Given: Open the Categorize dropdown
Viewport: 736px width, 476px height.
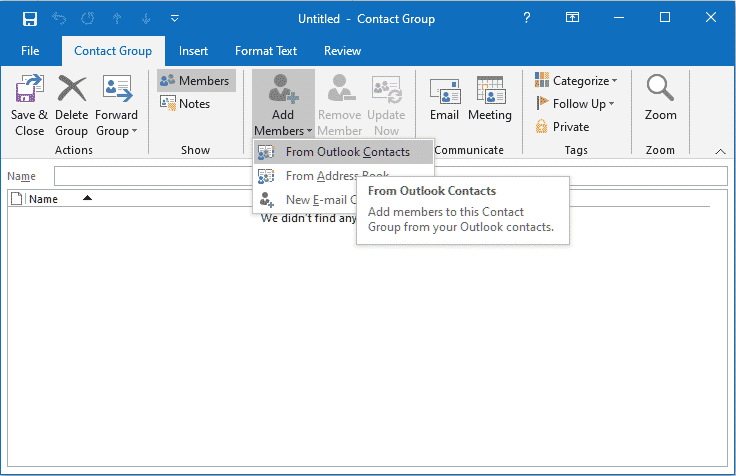Looking at the screenshot, I should [x=576, y=81].
